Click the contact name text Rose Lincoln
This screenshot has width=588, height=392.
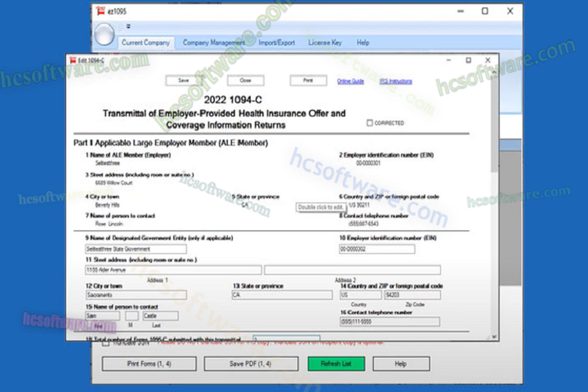click(x=109, y=224)
